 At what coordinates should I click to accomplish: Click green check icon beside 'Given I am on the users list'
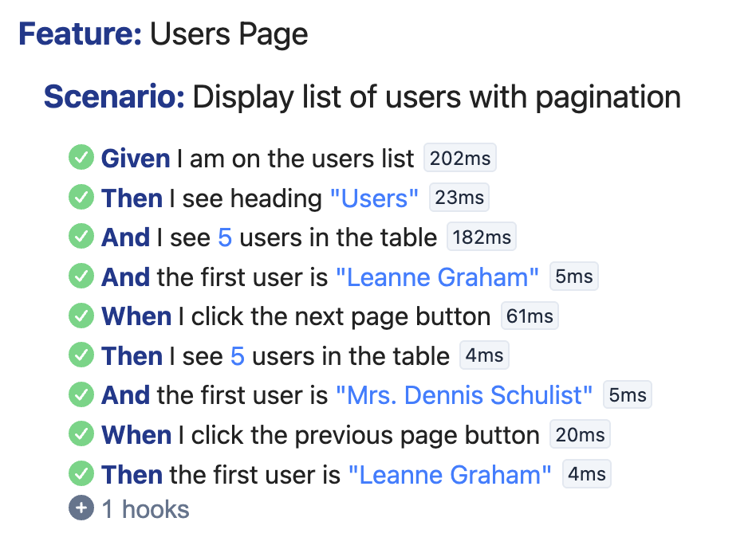[x=81, y=158]
